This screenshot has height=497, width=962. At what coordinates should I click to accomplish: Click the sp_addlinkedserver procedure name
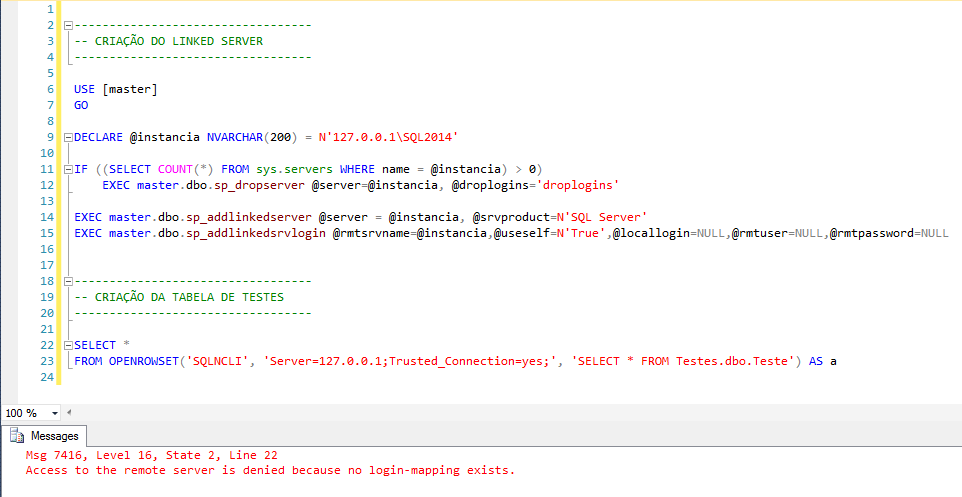[248, 217]
